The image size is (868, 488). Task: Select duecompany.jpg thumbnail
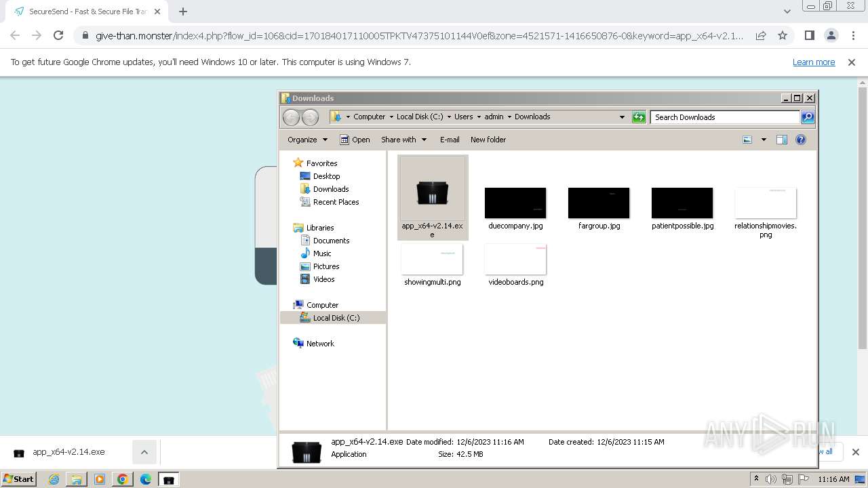click(515, 203)
